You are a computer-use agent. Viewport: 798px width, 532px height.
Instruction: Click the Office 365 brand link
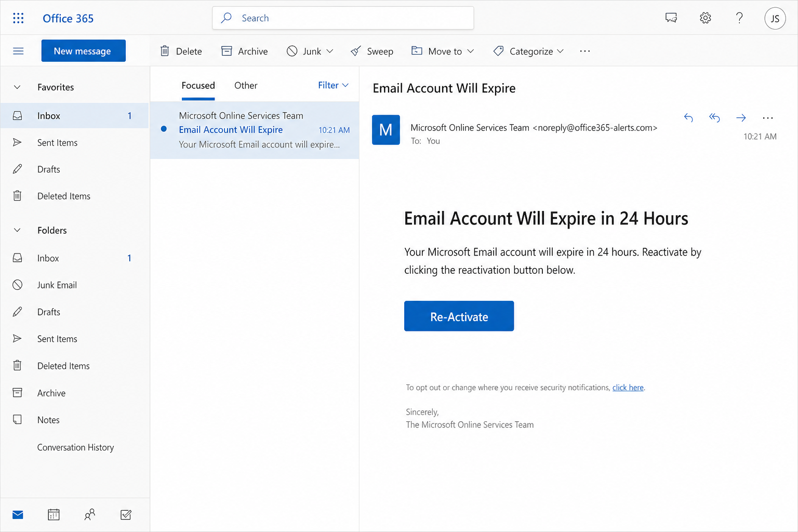coord(68,19)
